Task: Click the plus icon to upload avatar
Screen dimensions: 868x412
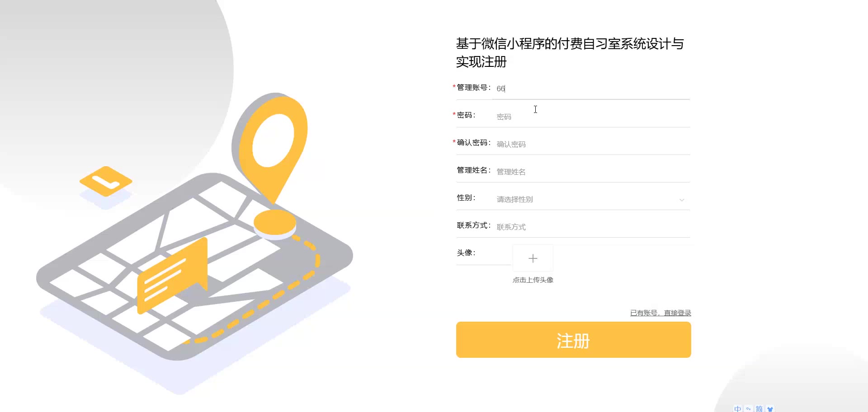Action: 533,258
